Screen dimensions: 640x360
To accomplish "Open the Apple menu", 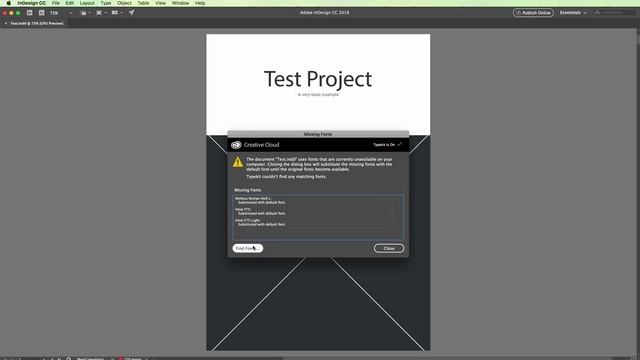I will pyautogui.click(x=9, y=3).
